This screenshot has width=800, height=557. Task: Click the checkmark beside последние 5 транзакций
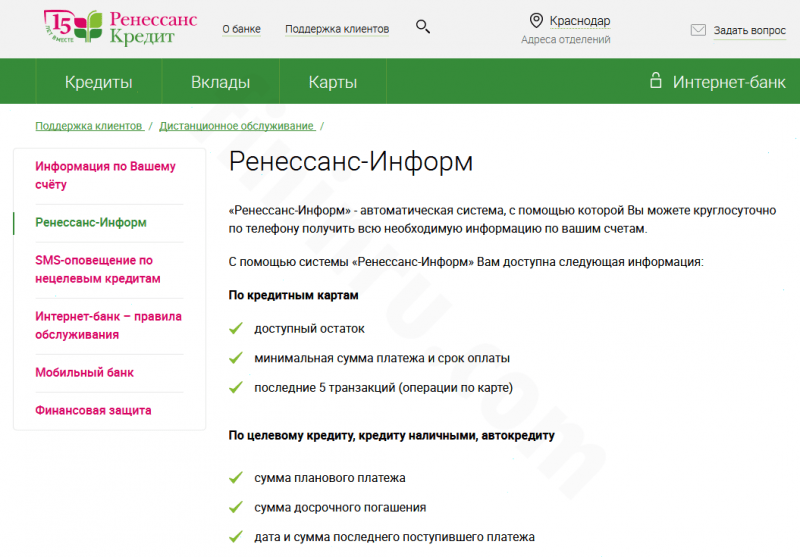236,388
